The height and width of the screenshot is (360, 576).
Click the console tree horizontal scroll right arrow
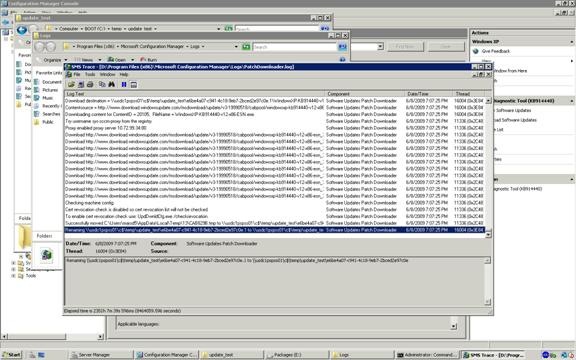(x=100, y=336)
